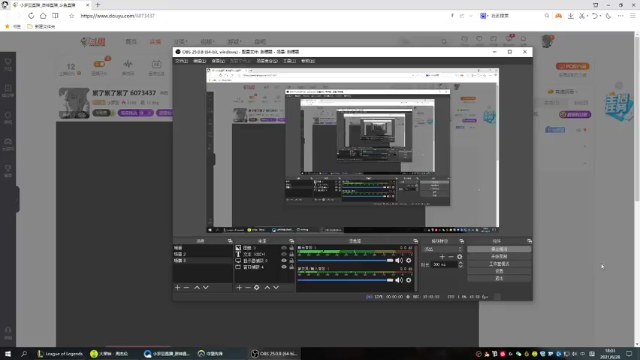Open mic/aux audio settings gear icon
Screen dimensions: 640x360
coord(409,280)
